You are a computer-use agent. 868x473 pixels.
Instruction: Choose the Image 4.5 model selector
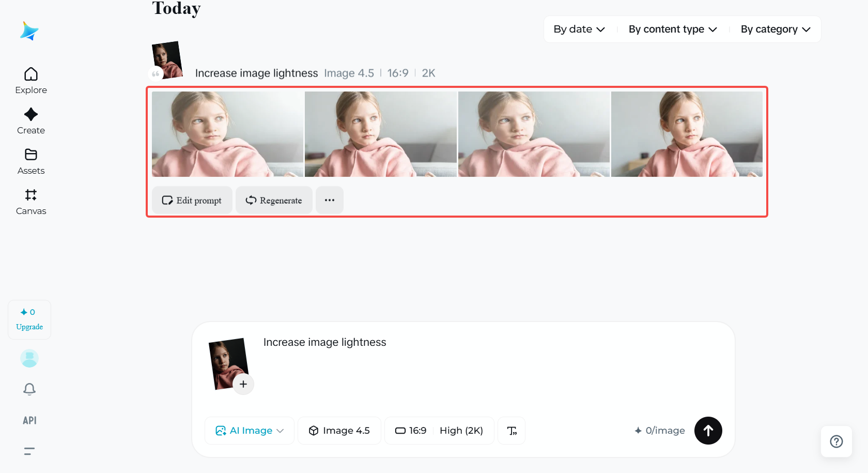tap(339, 431)
